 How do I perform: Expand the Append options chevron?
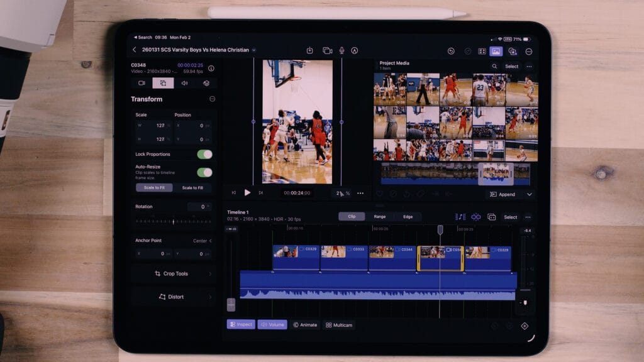click(x=530, y=195)
